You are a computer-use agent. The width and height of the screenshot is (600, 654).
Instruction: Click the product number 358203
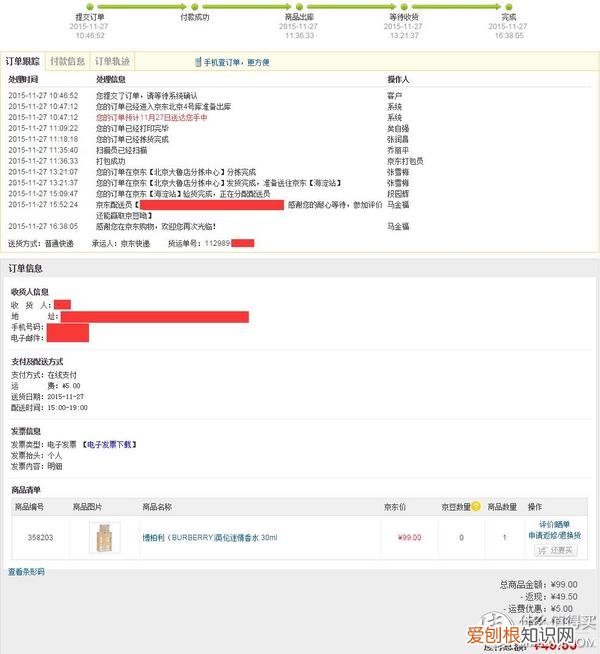point(40,537)
